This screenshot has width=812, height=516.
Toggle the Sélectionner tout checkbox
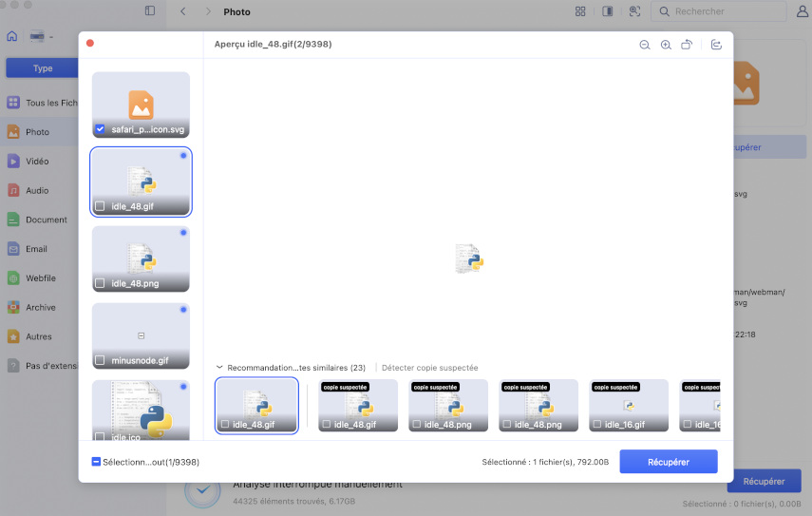click(x=96, y=462)
